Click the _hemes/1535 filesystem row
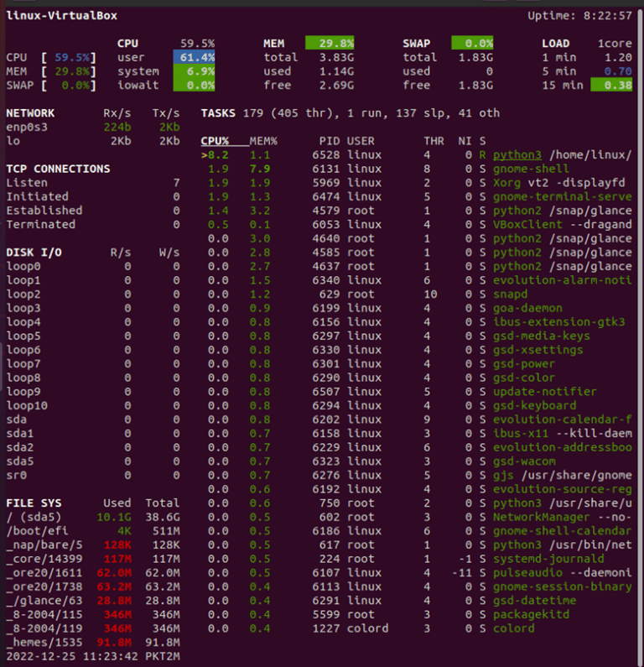Screen dimensions: 644x667 click(x=93, y=643)
